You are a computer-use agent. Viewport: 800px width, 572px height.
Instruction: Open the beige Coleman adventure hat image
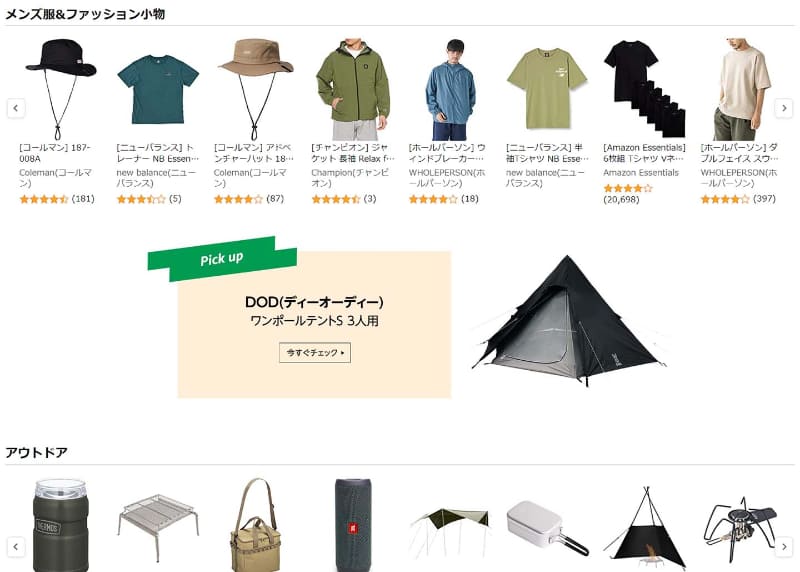tap(255, 89)
